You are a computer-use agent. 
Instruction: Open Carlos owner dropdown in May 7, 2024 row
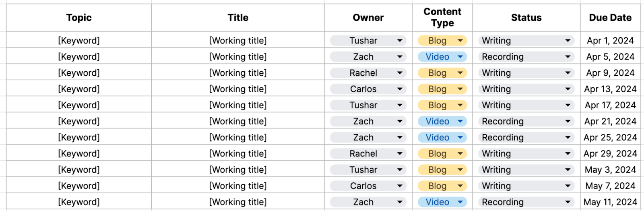click(399, 186)
